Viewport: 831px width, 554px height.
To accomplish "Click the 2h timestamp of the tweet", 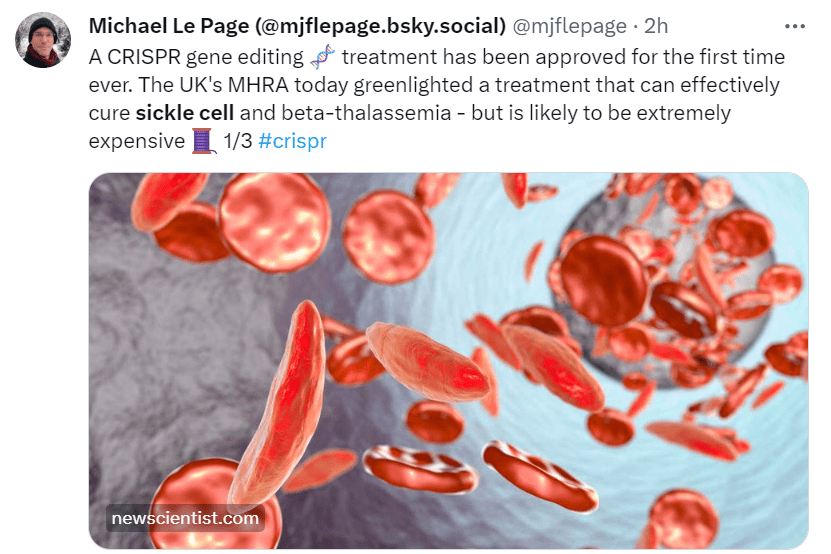I will [x=656, y=26].
